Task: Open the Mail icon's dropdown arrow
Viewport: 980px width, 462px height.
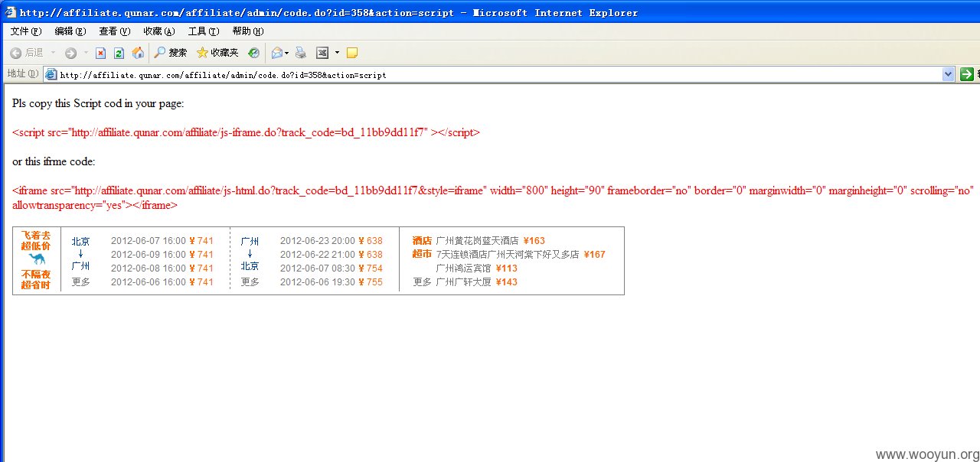Action: point(287,53)
